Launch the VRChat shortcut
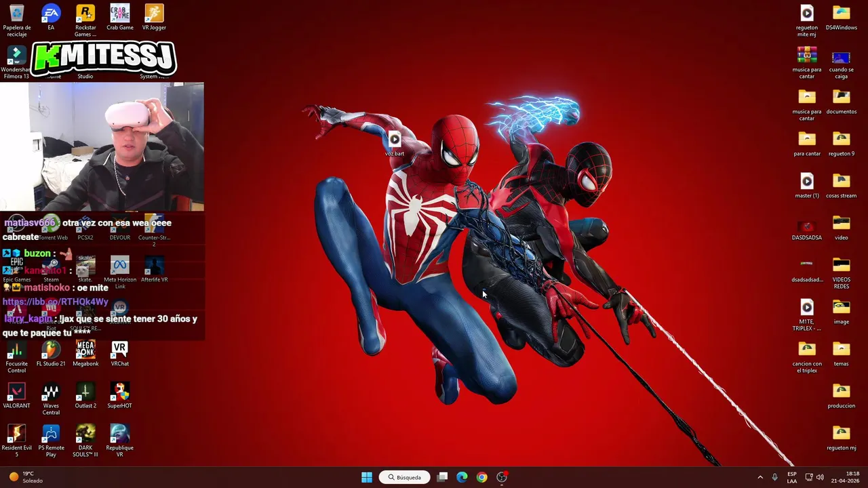 119,354
